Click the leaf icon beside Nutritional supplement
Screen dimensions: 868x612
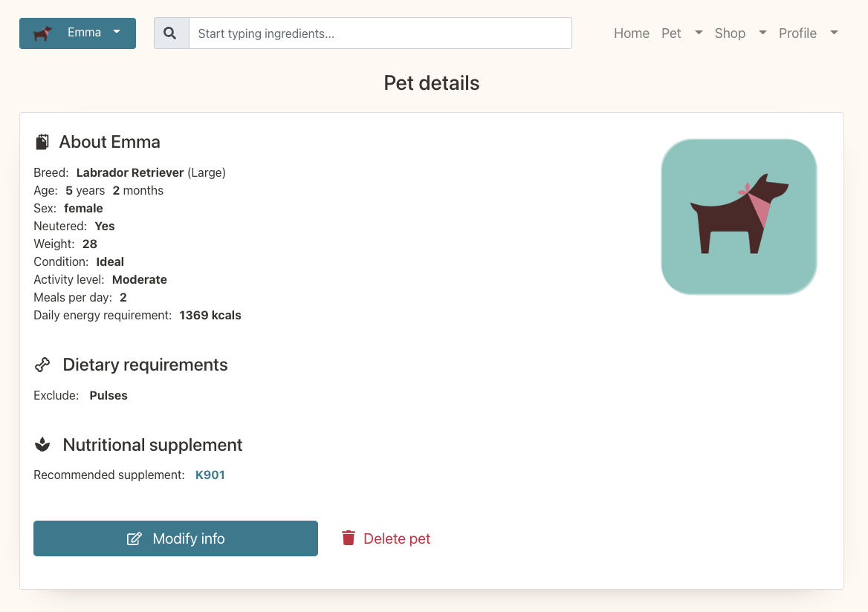[42, 444]
